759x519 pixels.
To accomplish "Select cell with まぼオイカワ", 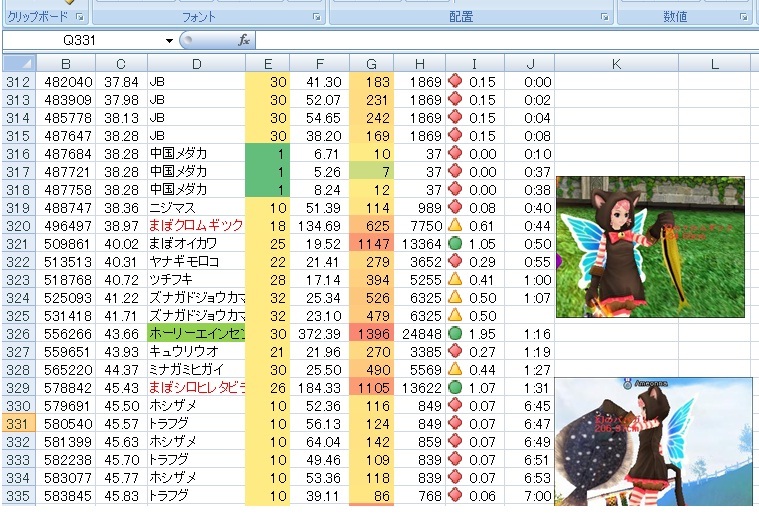I will tap(197, 244).
